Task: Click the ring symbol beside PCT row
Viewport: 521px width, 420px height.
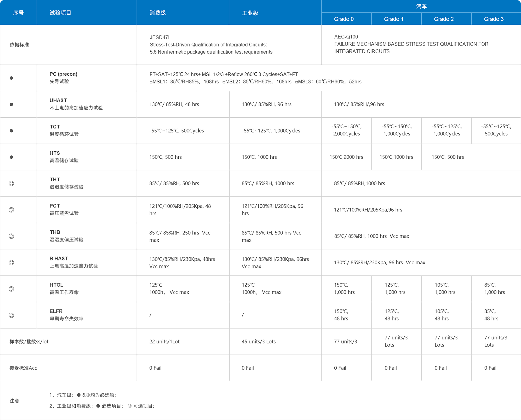Action: 11,210
